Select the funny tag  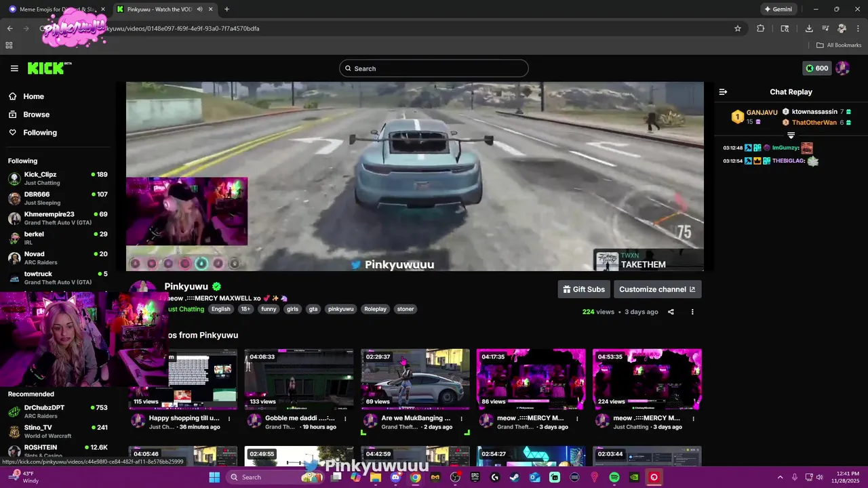269,309
